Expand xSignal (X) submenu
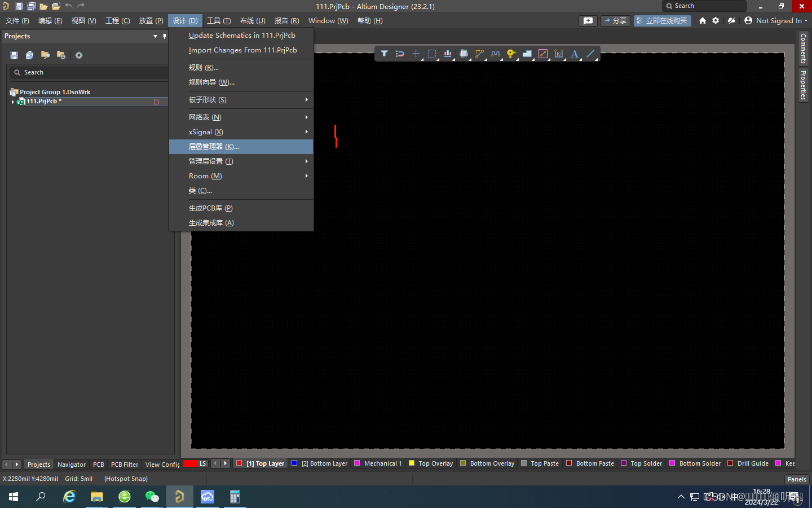This screenshot has width=812, height=508. [x=241, y=132]
